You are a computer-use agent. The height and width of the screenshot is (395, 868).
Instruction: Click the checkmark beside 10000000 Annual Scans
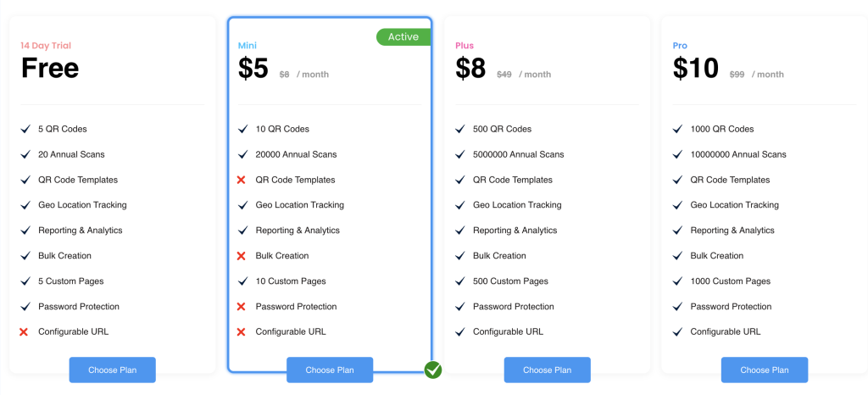(677, 154)
